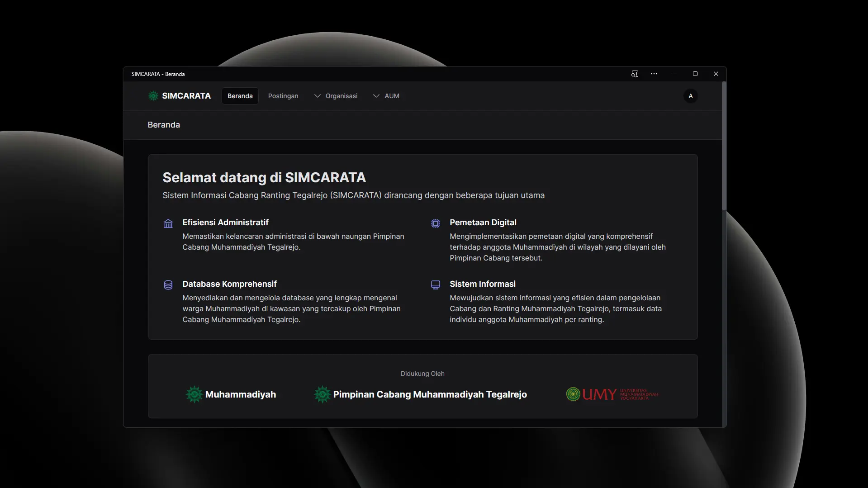Minimize the SIMCARATA window
The height and width of the screenshot is (488, 868).
(x=674, y=74)
